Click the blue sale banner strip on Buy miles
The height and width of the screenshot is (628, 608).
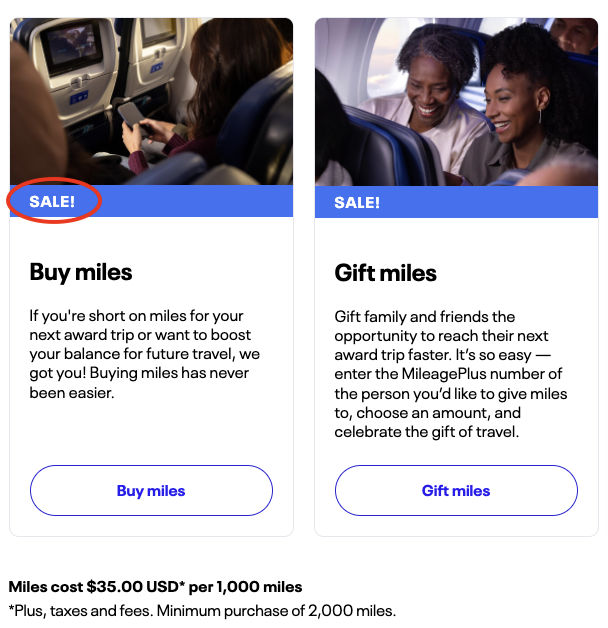(x=151, y=201)
